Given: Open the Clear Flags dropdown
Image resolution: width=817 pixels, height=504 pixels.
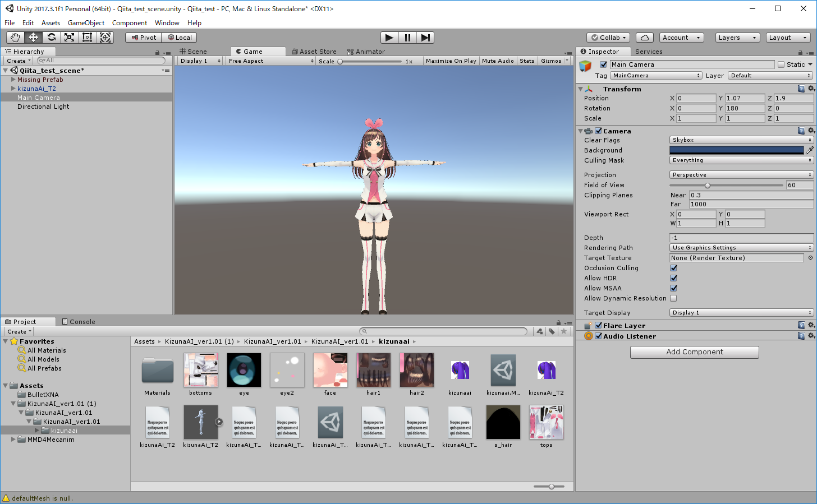Looking at the screenshot, I should [x=741, y=140].
